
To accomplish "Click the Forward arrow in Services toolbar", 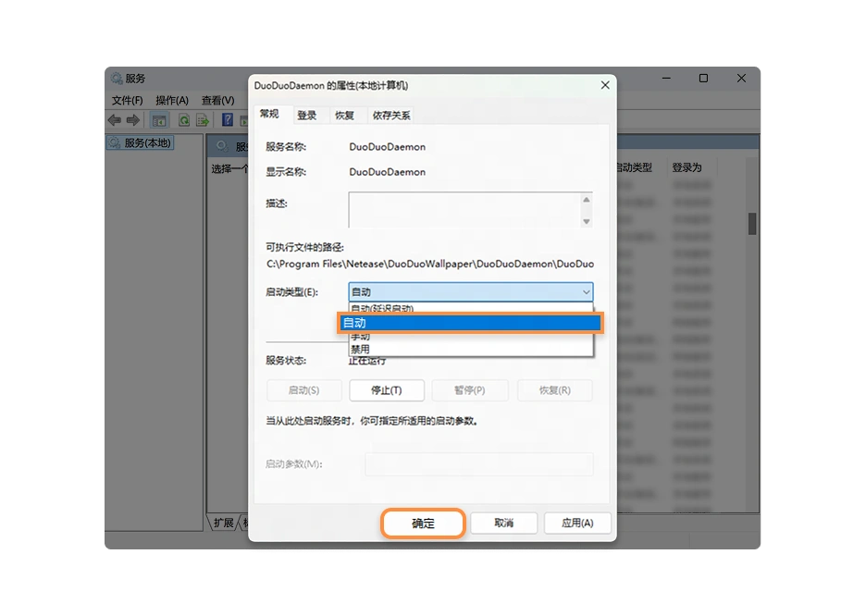I will pyautogui.click(x=133, y=120).
